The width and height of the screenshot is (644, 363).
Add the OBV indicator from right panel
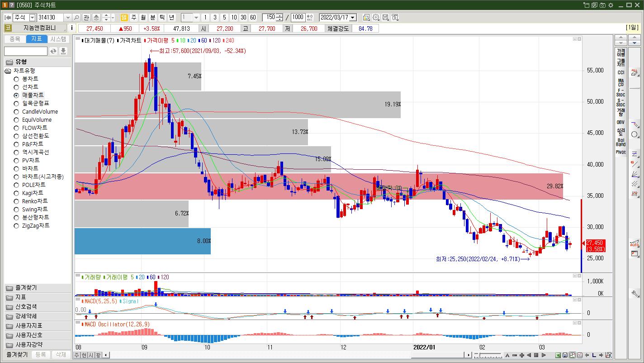tap(620, 122)
